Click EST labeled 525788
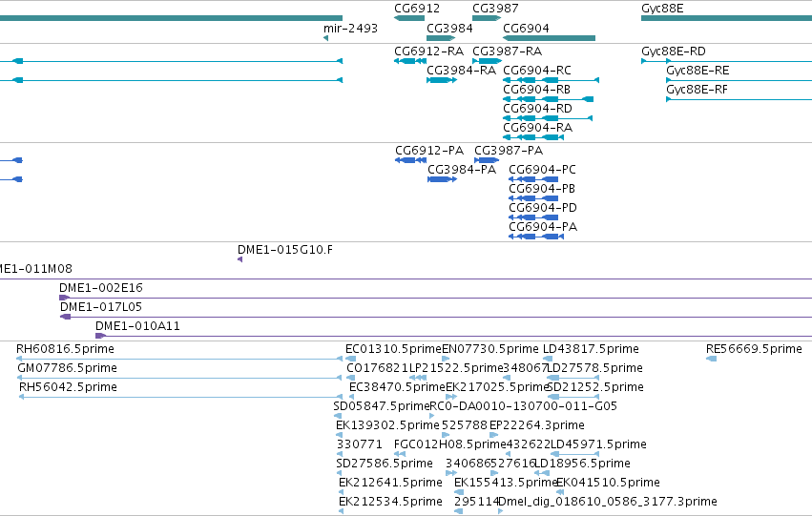Screen dimensions: 812x516 coord(465,425)
